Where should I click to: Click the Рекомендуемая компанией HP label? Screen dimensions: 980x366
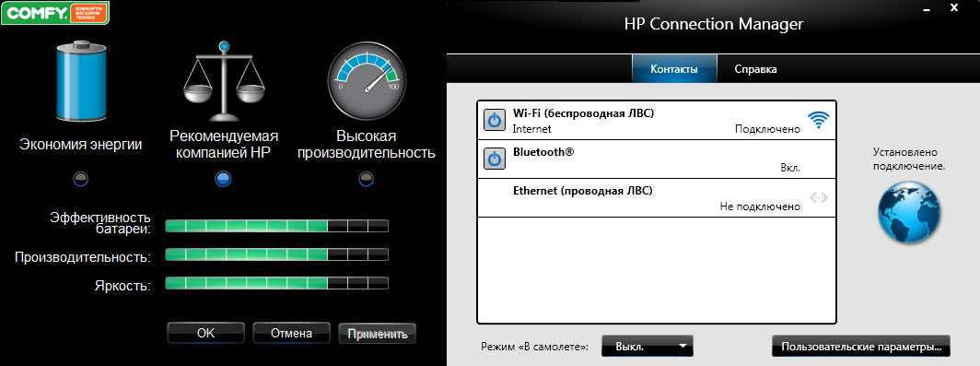coord(224,145)
